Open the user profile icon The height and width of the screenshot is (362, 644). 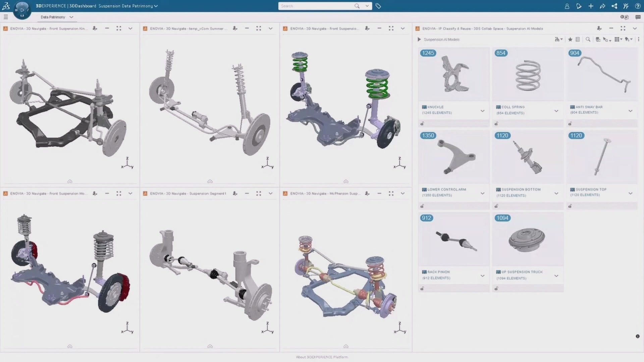click(567, 6)
